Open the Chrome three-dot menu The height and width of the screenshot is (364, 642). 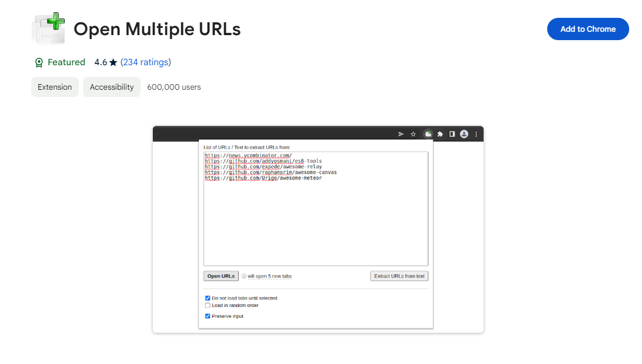[x=476, y=134]
